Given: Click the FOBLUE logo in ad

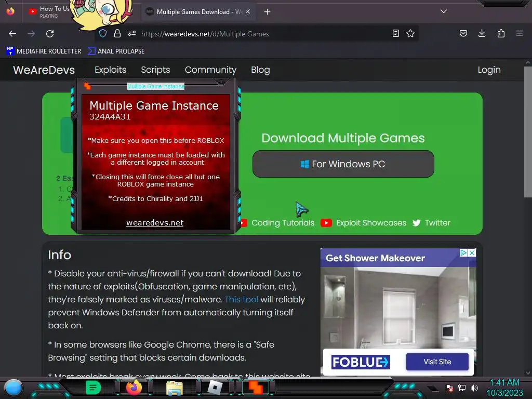Looking at the screenshot, I should coord(361,362).
